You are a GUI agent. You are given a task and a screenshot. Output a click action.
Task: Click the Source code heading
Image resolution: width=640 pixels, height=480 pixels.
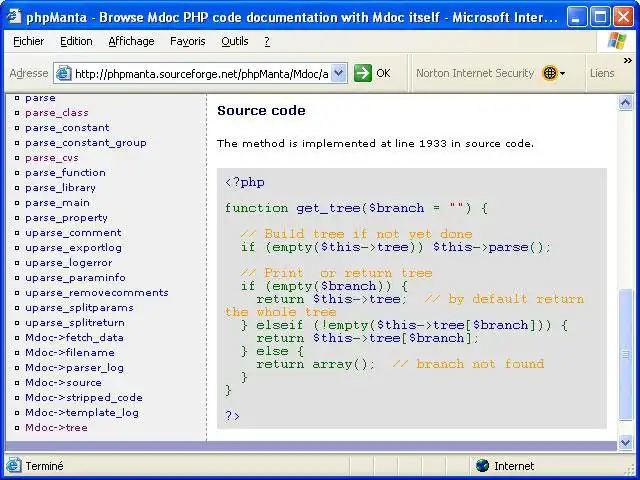click(261, 111)
